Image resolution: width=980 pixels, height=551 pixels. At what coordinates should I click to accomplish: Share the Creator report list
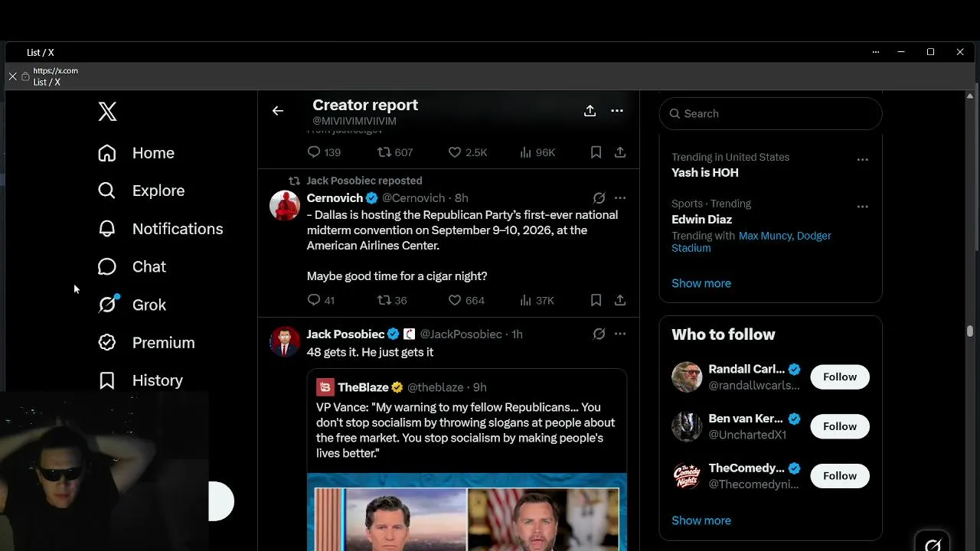tap(590, 111)
